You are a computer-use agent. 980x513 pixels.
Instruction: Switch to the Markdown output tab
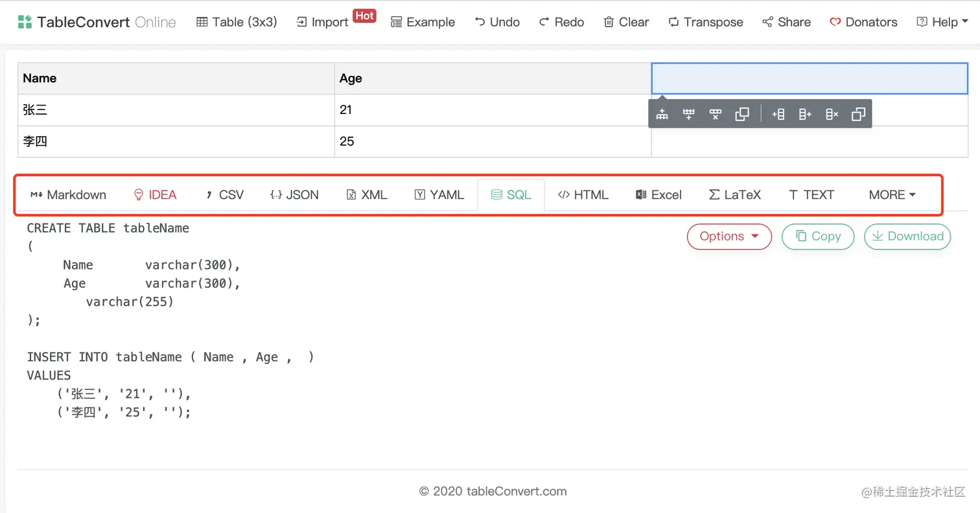click(x=67, y=194)
